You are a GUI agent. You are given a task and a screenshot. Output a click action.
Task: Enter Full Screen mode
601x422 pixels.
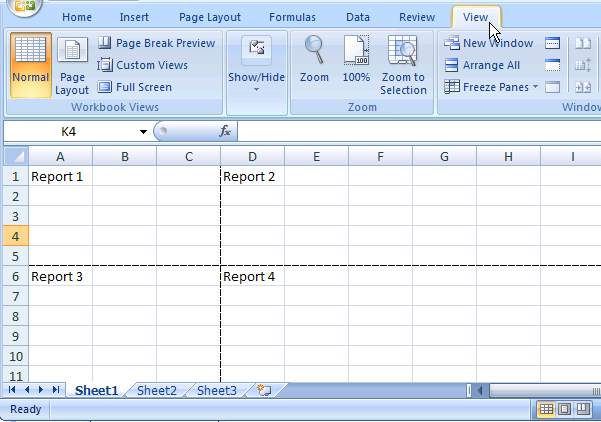(x=135, y=87)
